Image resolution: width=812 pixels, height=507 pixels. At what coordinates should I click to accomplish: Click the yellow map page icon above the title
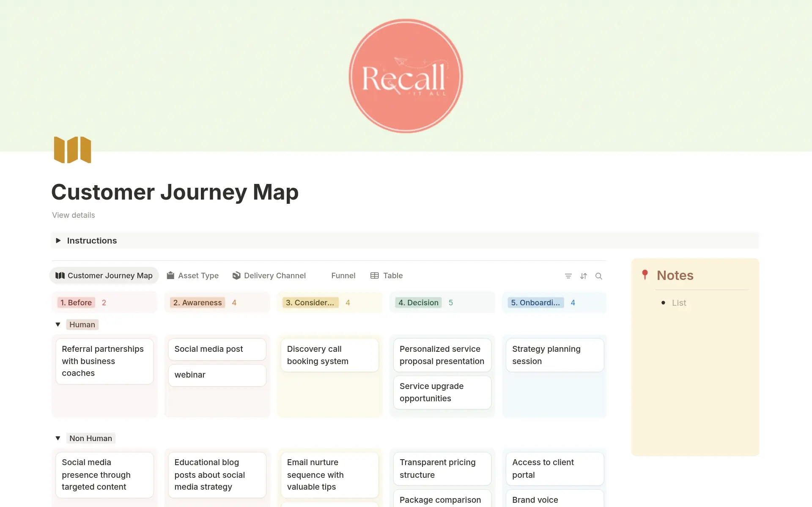(x=72, y=150)
